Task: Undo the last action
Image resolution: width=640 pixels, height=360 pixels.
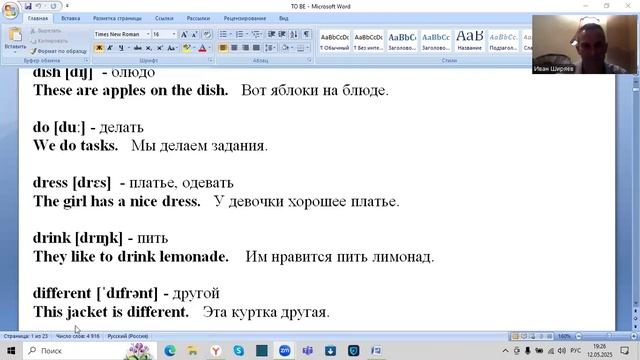Action: tap(38, 6)
